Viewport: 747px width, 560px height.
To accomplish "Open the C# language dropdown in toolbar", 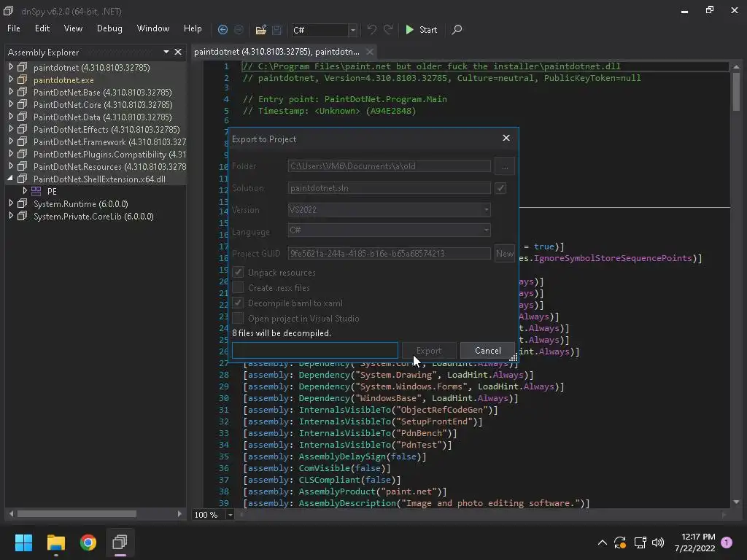I will click(352, 30).
